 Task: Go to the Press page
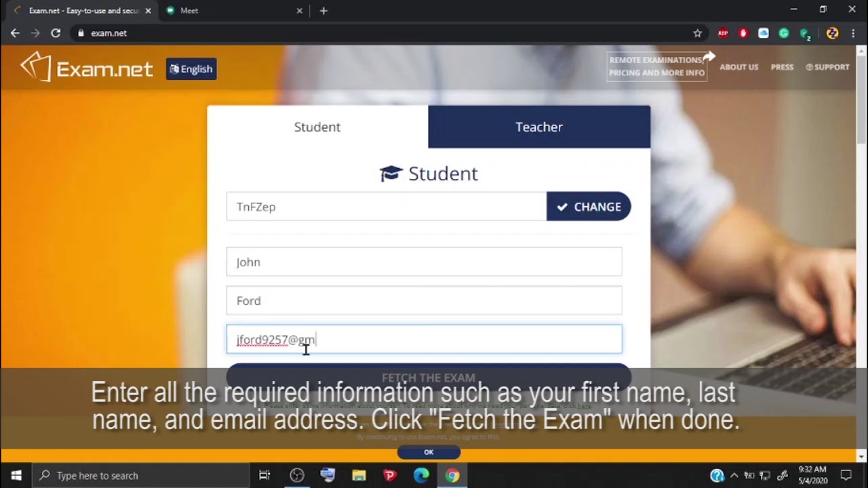tap(782, 67)
